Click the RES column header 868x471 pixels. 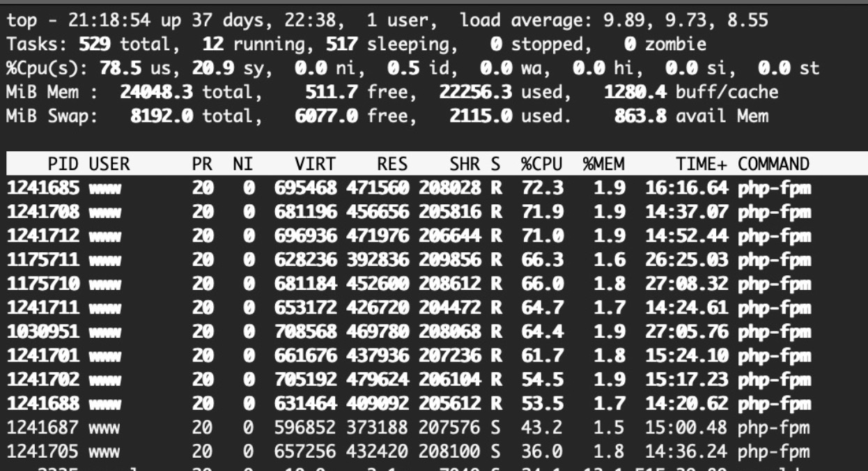coord(392,164)
